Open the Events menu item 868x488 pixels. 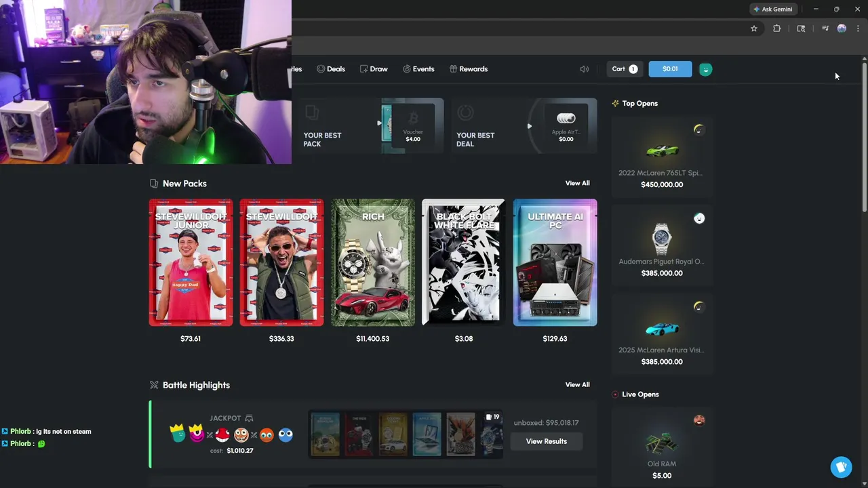click(418, 69)
